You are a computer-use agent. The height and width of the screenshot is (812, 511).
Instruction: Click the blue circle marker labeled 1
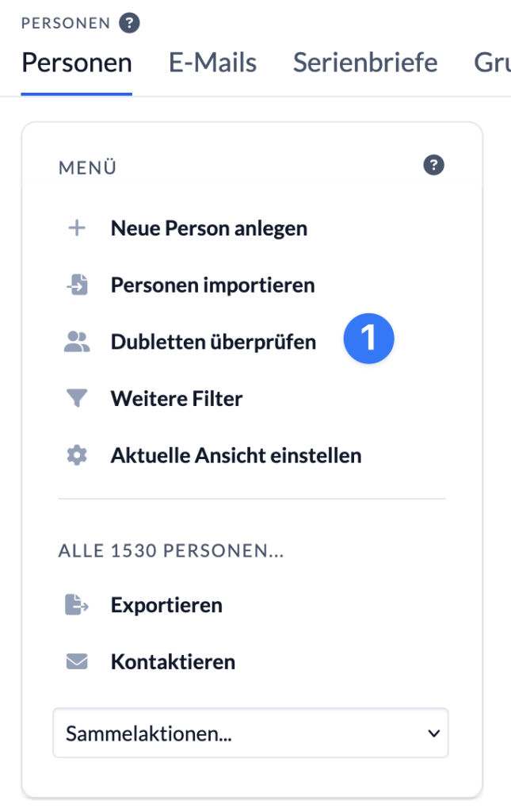point(369,339)
